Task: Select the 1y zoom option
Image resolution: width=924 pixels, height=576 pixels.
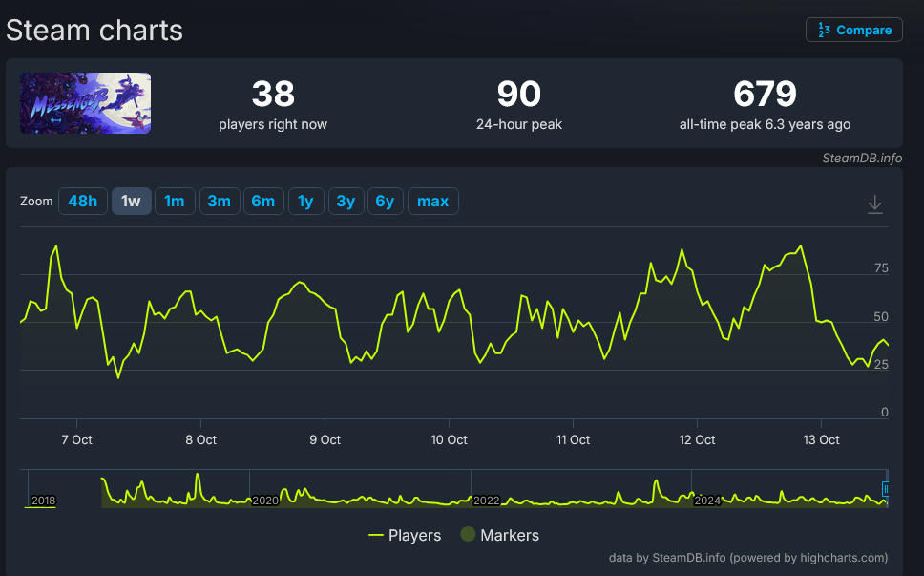Action: pos(305,201)
